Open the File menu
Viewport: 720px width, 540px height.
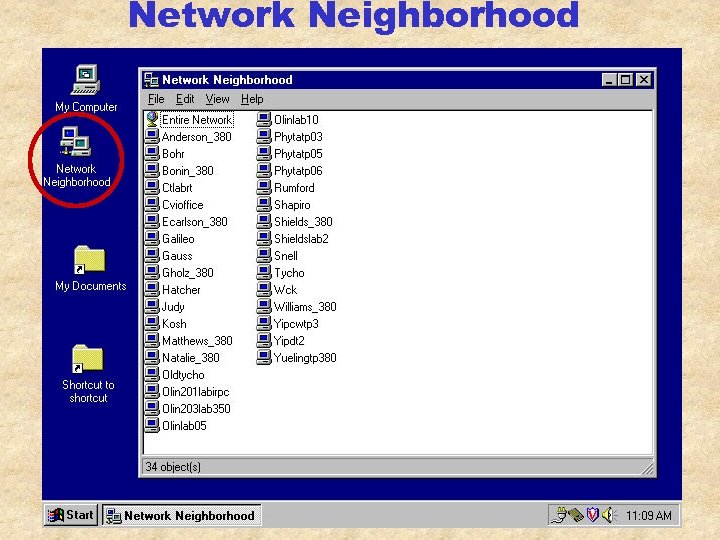tap(156, 99)
